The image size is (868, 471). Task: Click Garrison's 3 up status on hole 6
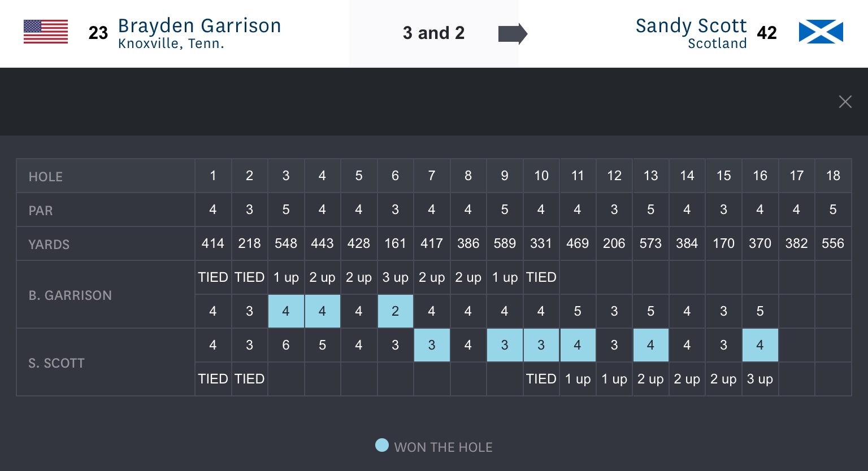[x=395, y=277]
